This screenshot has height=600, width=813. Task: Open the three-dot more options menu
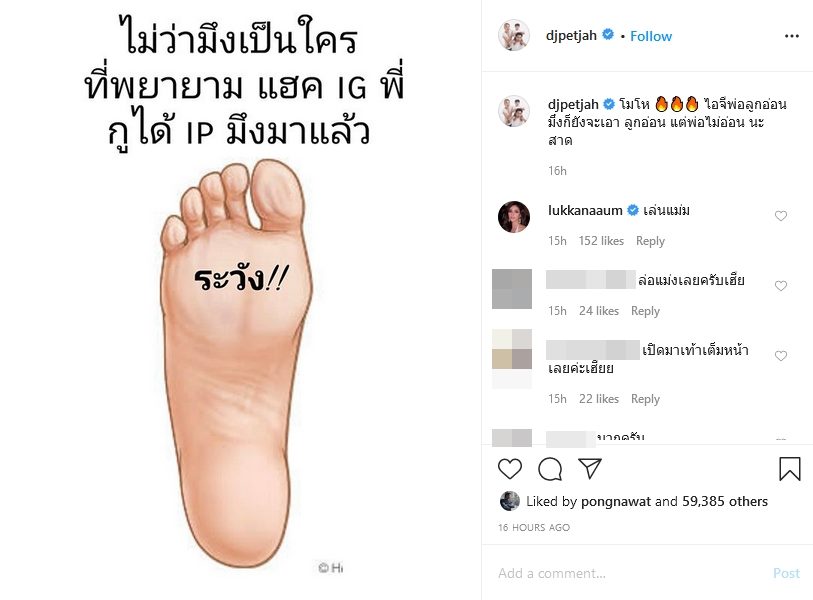(792, 36)
